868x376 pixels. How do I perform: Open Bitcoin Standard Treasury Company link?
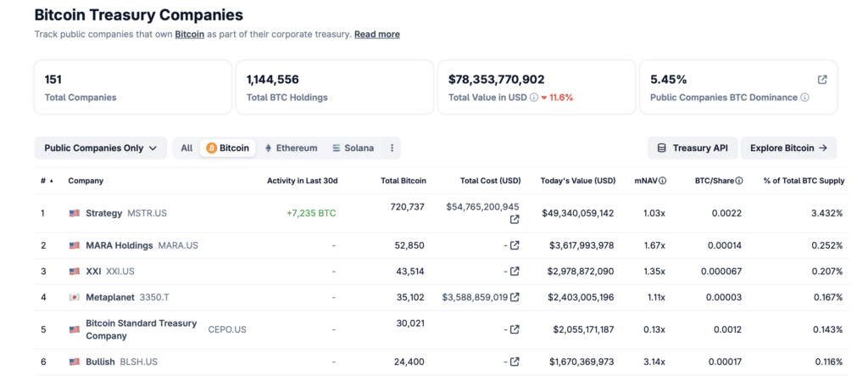point(142,329)
